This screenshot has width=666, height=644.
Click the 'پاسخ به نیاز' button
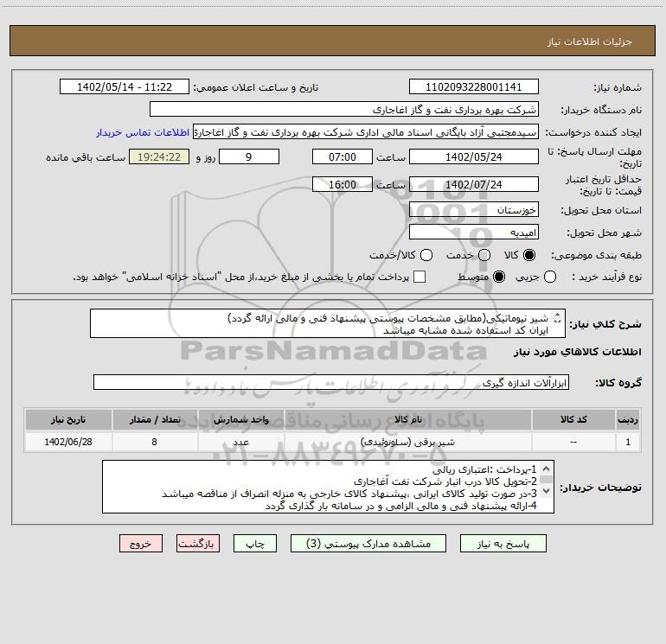pyautogui.click(x=503, y=544)
